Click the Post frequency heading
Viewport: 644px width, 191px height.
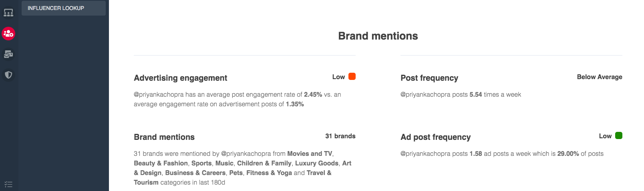pos(429,78)
